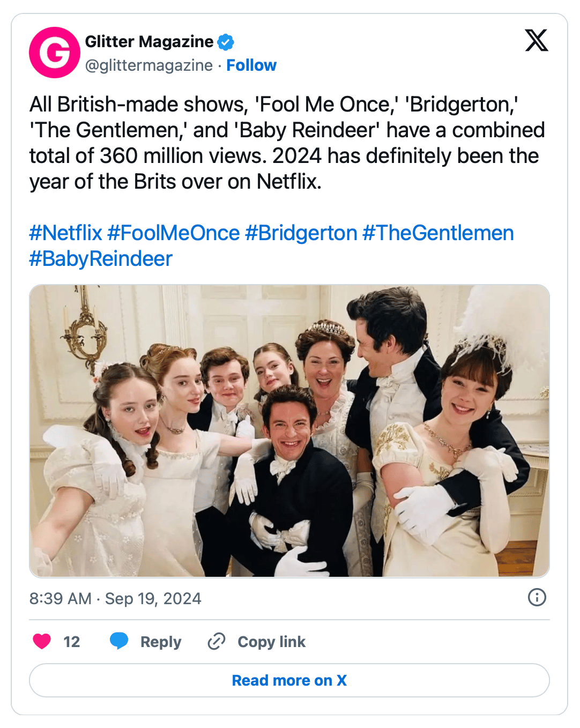Image resolution: width=580 pixels, height=728 pixels.
Task: Click the Reply text label
Action: [161, 642]
